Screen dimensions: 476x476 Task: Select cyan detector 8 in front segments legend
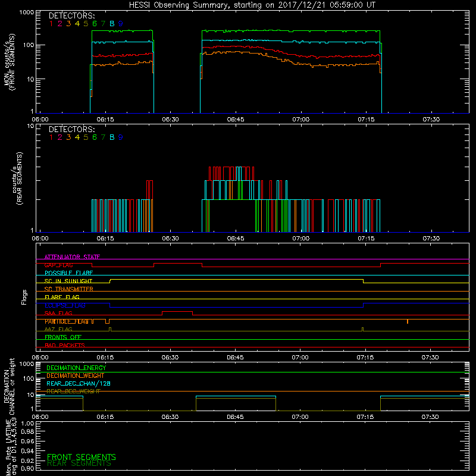112,24
